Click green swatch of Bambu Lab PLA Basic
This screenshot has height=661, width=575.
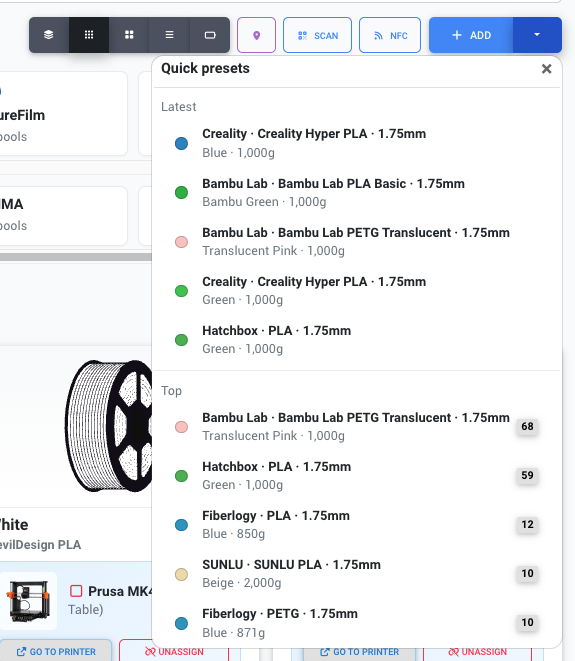(181, 193)
